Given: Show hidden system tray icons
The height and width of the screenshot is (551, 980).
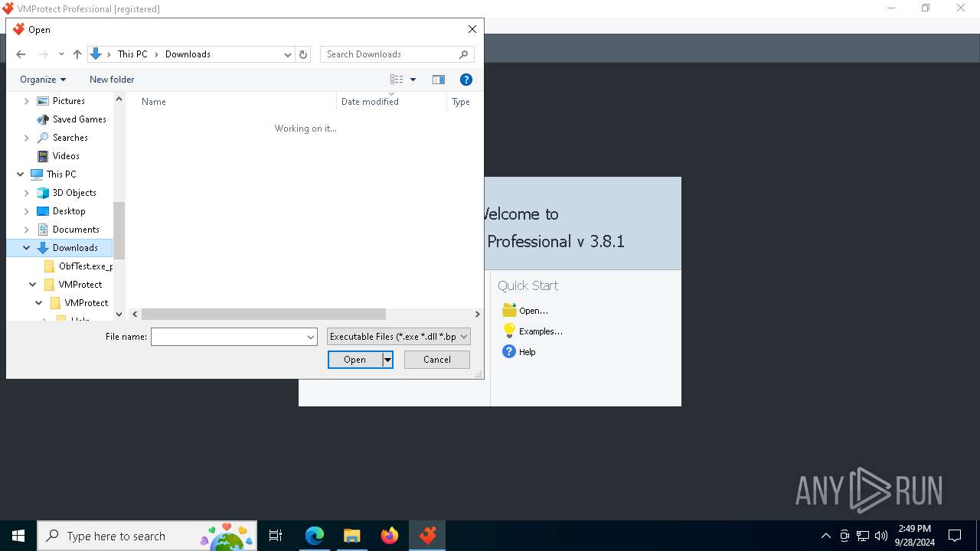Looking at the screenshot, I should click(x=825, y=536).
